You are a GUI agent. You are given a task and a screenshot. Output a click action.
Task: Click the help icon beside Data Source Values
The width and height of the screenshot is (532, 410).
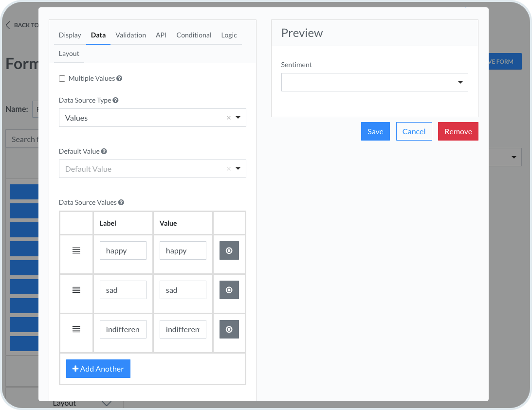click(x=121, y=202)
